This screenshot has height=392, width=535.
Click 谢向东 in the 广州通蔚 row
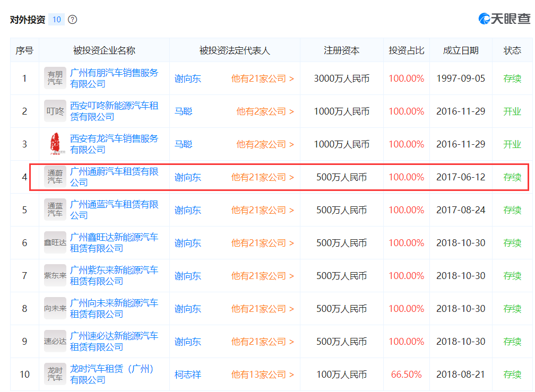[x=188, y=177]
